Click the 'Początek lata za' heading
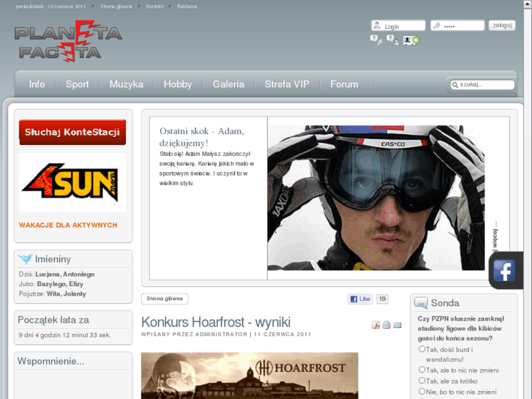The width and height of the screenshot is (532, 399). click(x=53, y=320)
